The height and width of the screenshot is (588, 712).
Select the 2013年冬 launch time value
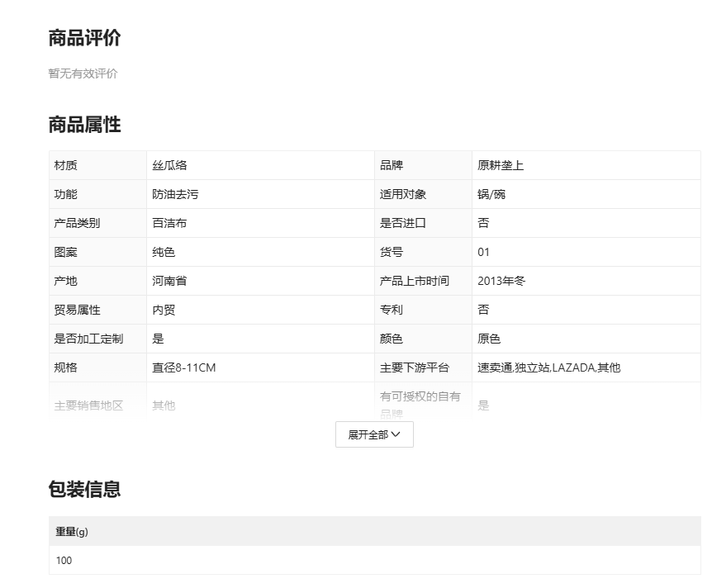(x=501, y=281)
